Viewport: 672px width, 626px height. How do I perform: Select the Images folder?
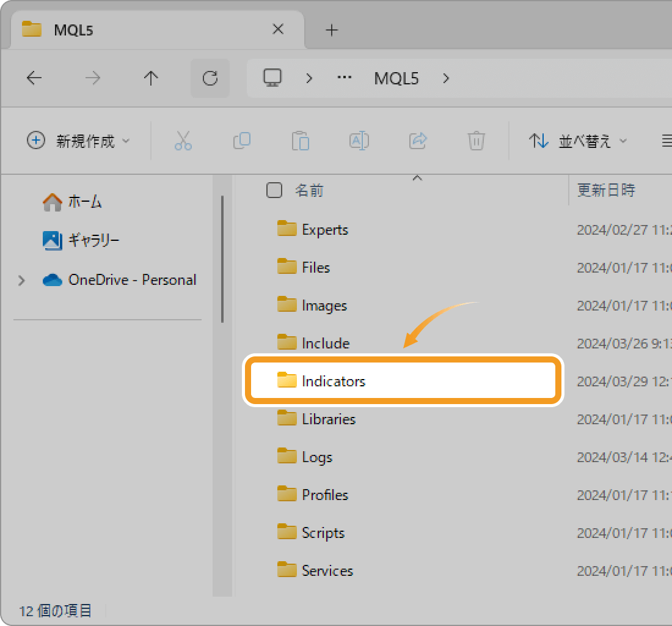click(x=312, y=305)
